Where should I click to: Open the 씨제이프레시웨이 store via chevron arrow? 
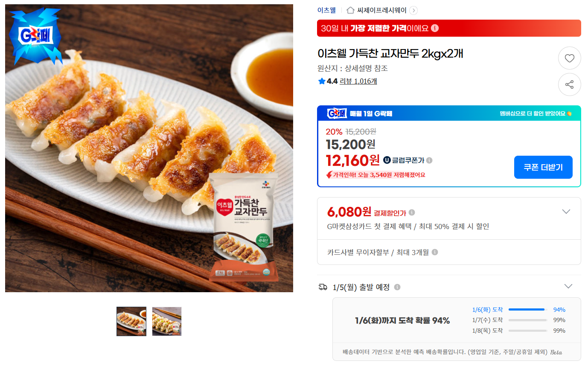pyautogui.click(x=413, y=11)
